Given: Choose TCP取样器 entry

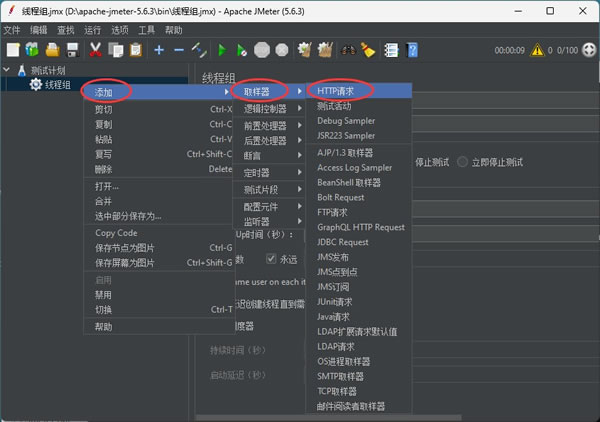Looking at the screenshot, I should click(x=359, y=391).
